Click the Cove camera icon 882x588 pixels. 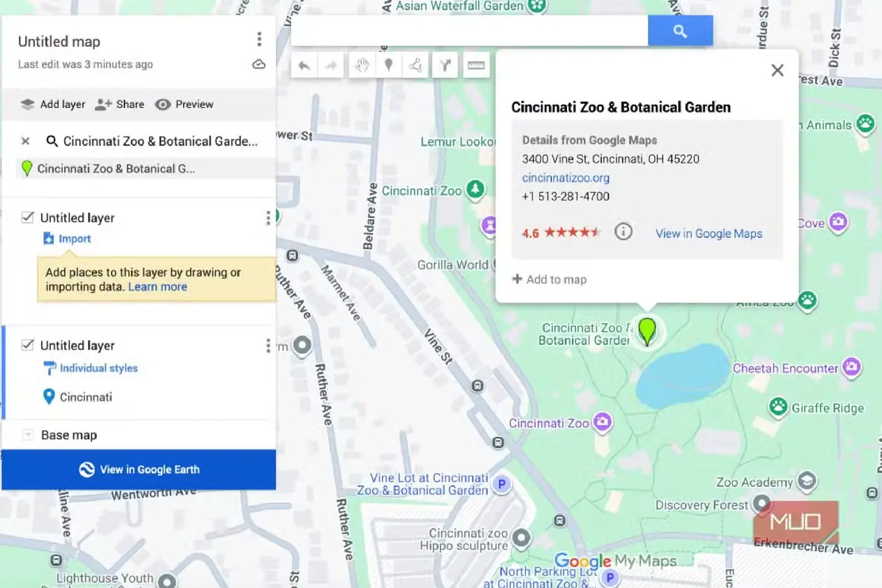[838, 222]
